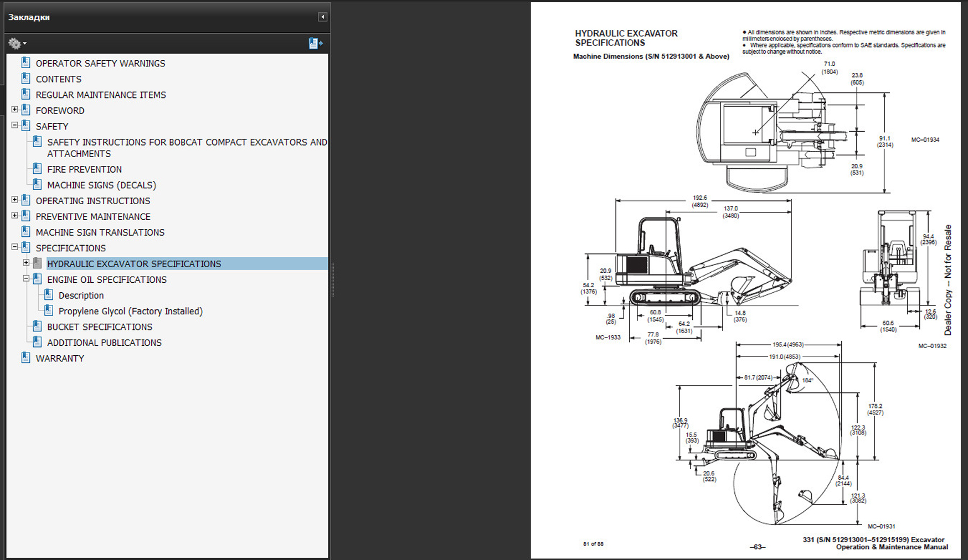Open the bookmarks options gear menu

(x=17, y=43)
